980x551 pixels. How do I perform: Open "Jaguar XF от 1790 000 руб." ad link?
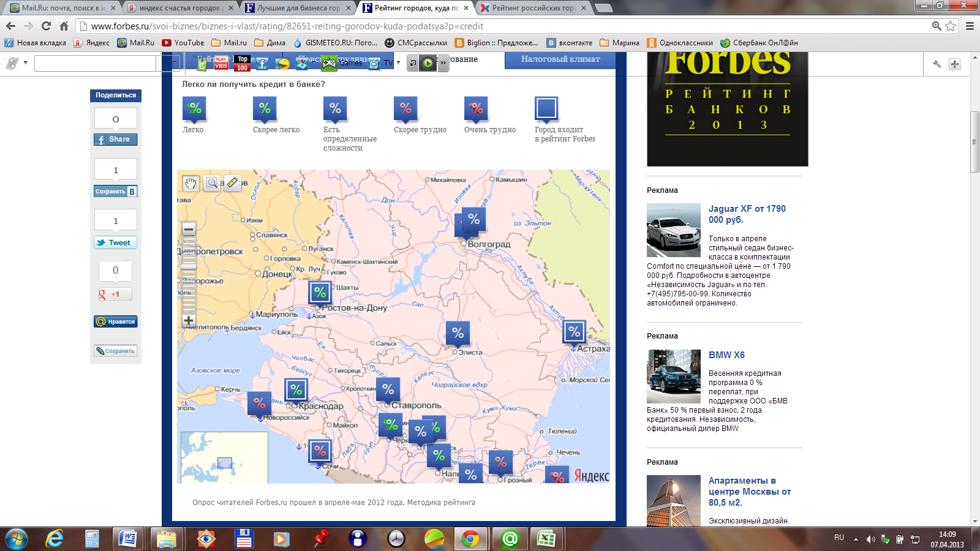click(747, 214)
